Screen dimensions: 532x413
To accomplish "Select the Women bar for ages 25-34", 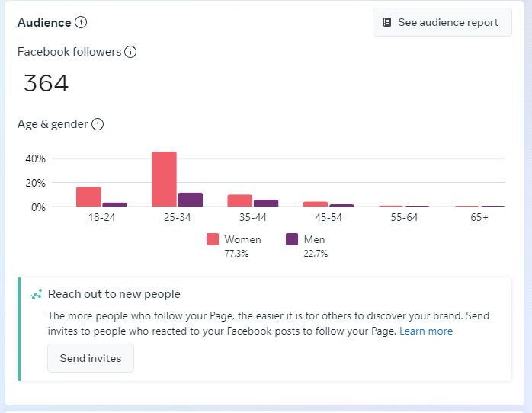I will click(164, 179).
